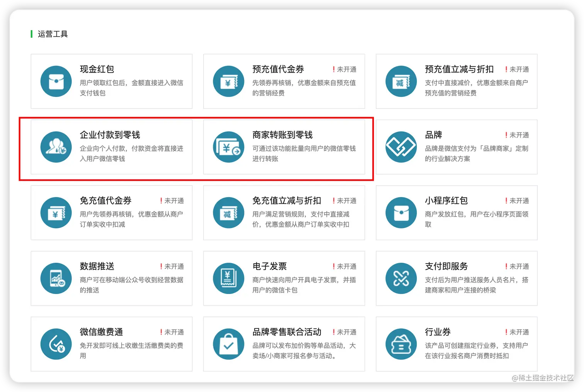The image size is (584, 392).
Task: Open the 预充值代金券 title
Action: (278, 69)
